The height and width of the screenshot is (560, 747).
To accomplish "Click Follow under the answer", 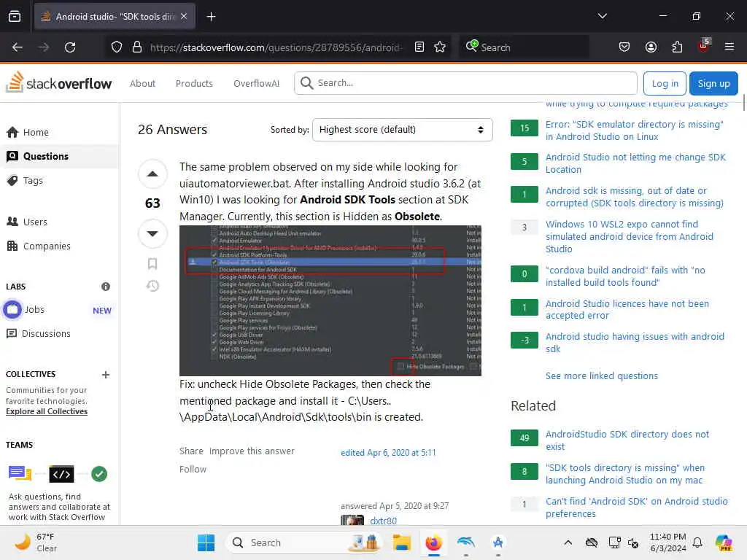I will coord(193,469).
